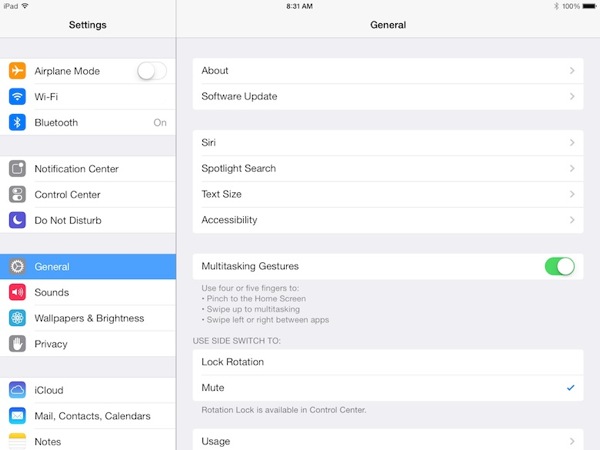The height and width of the screenshot is (450, 600).
Task: Tap the Control Center icon
Action: [x=17, y=195]
